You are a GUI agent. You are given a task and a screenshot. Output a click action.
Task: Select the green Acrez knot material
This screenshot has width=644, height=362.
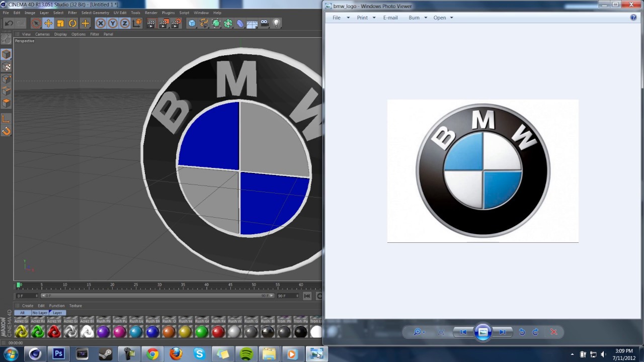pos(38,332)
